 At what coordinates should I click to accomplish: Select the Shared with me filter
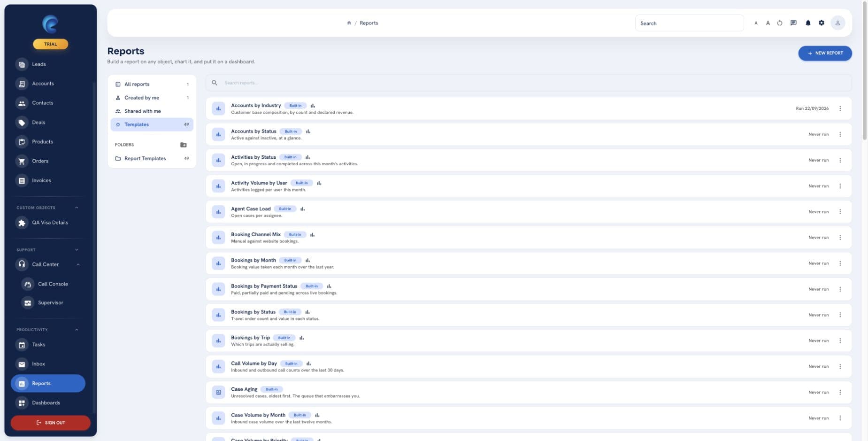[152, 111]
